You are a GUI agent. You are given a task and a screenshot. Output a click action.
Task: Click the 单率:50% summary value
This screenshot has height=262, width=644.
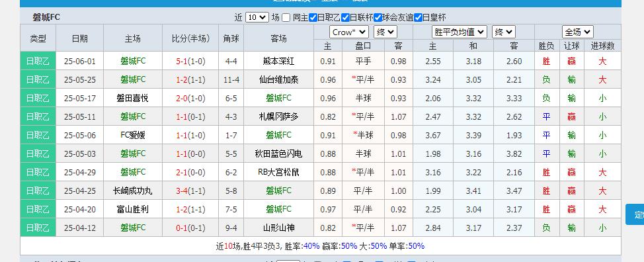click(407, 246)
